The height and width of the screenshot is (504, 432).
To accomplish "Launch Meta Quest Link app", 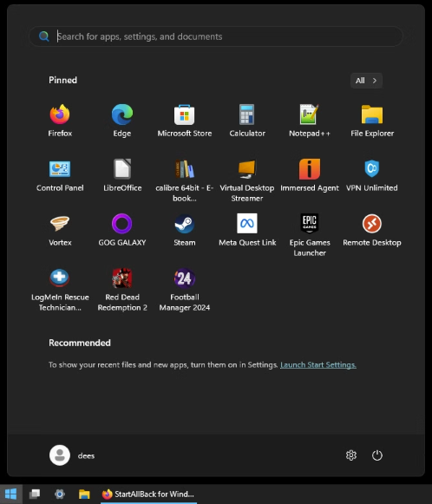I will (247, 230).
